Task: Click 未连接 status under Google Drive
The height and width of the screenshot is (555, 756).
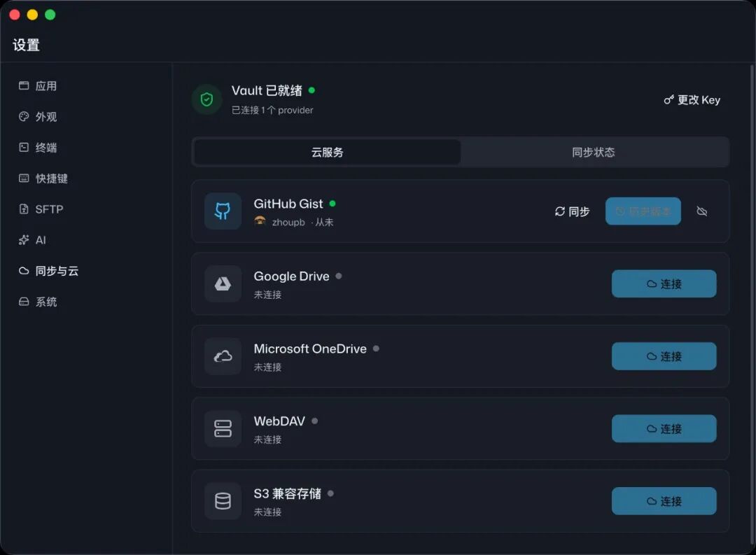Action: coord(267,295)
